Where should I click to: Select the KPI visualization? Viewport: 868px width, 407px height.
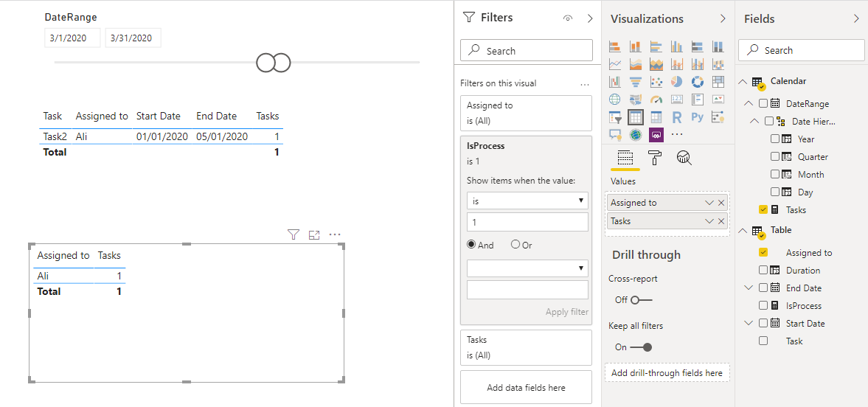(x=718, y=100)
